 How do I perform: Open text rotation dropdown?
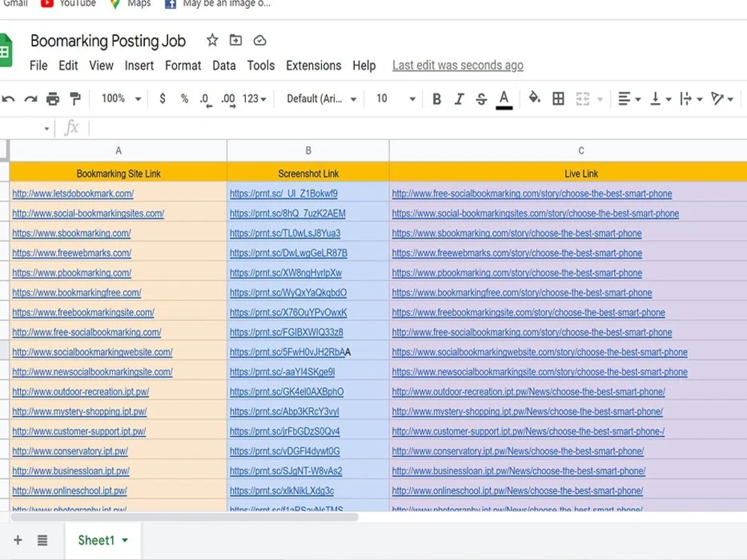[722, 99]
